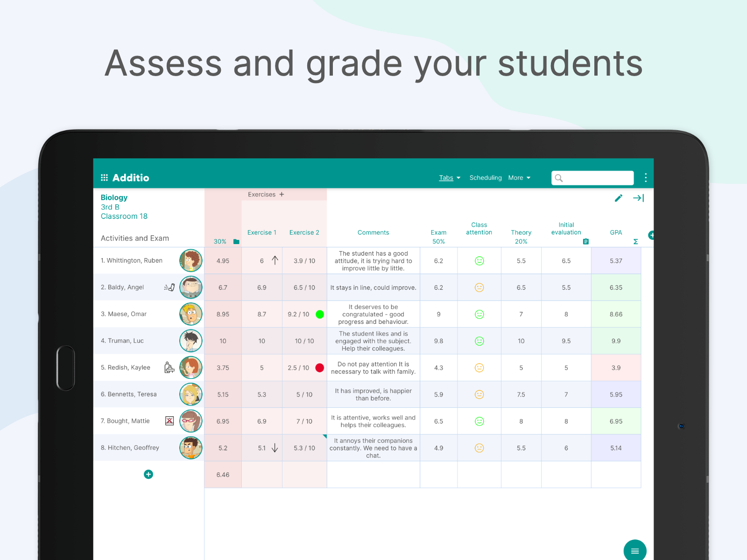The width and height of the screenshot is (747, 560).
Task: Open Ruben Whittington's avatar
Action: coord(191,260)
